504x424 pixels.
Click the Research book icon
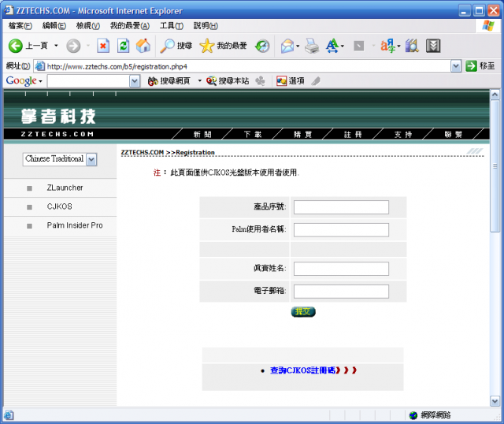[412, 46]
